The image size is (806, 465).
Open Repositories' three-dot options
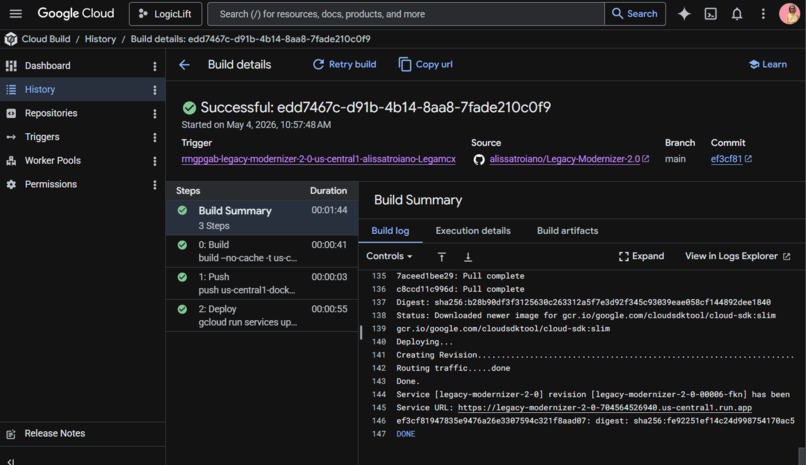155,114
